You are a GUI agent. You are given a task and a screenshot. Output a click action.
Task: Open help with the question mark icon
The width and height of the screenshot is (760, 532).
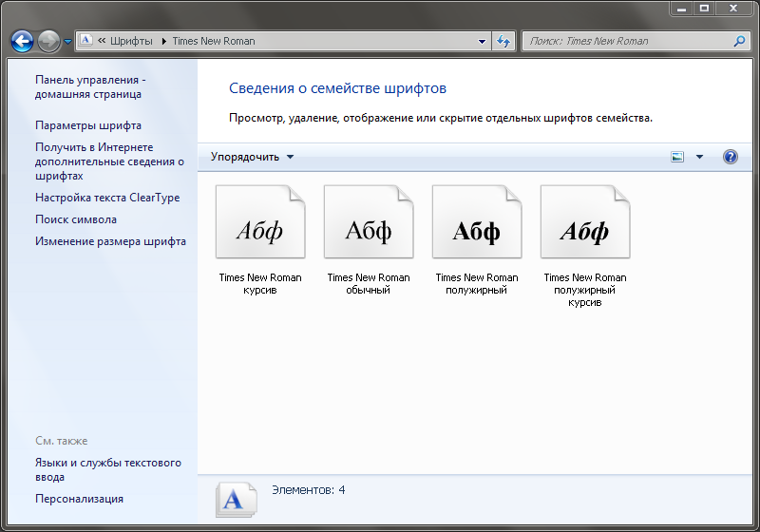[730, 157]
